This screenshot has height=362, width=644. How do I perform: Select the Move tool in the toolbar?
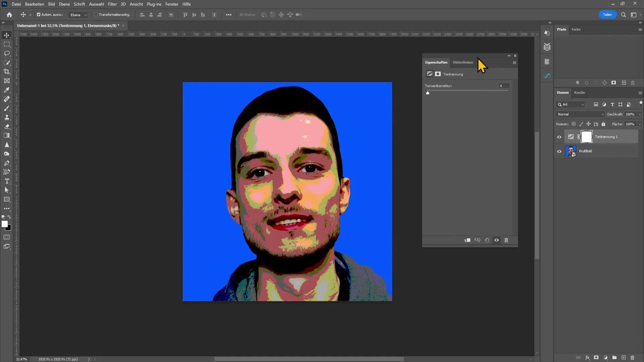[x=7, y=35]
